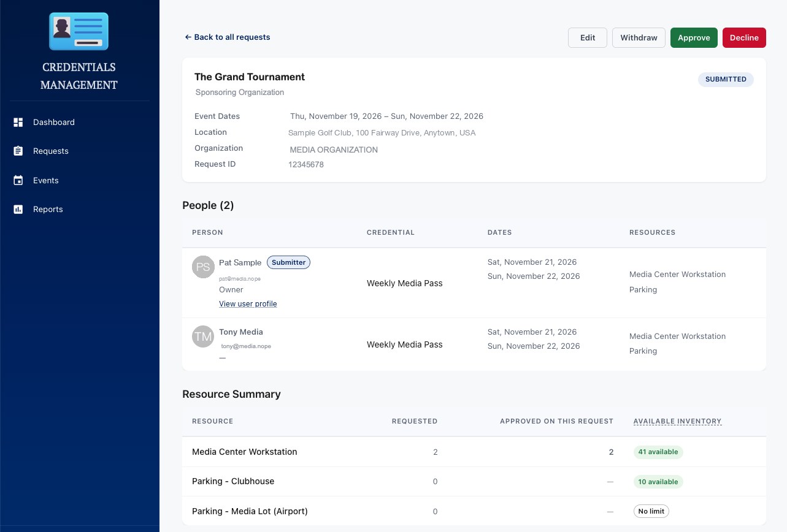Click the SUBMITTED status badge

tap(726, 79)
